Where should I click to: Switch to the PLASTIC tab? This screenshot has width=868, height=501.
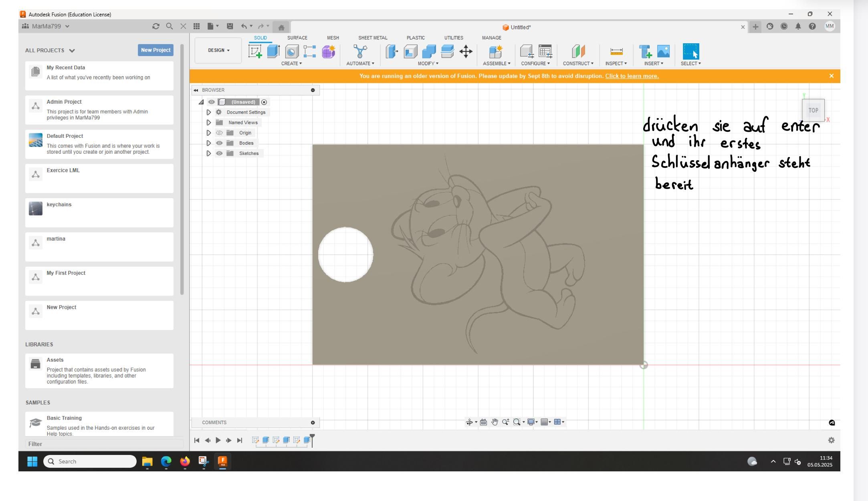point(416,38)
